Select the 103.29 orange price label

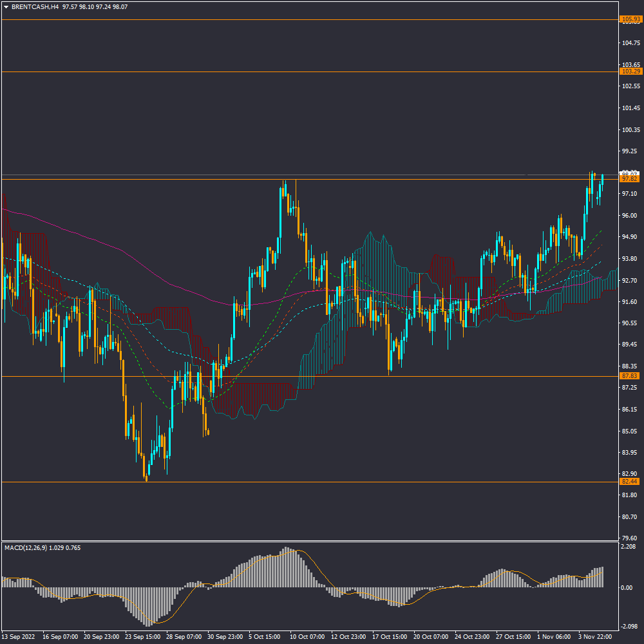(629, 71)
